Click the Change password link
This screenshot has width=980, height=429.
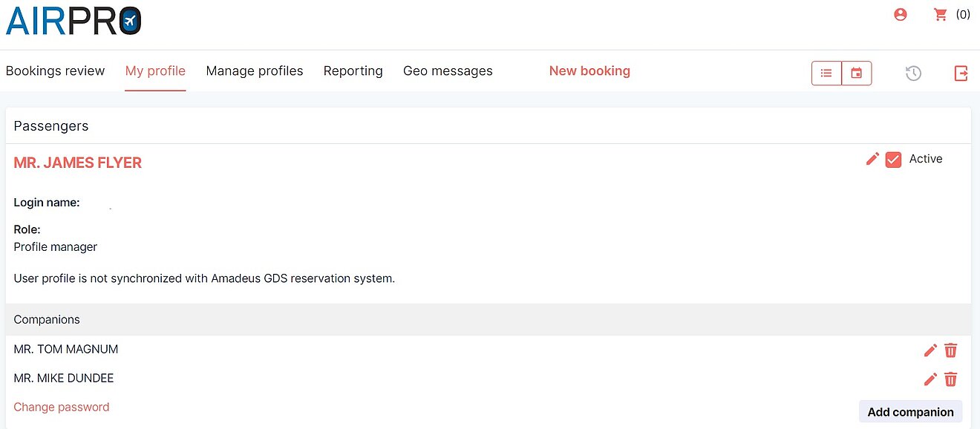62,407
